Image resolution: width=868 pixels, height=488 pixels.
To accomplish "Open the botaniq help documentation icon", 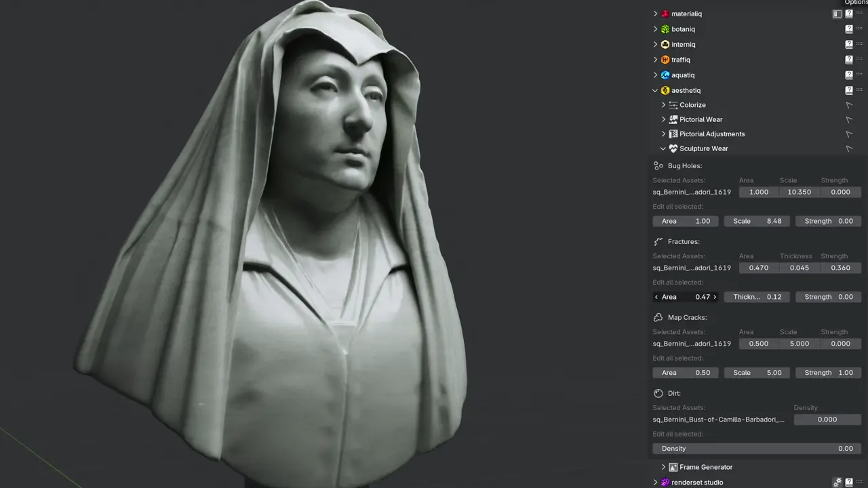I will 849,29.
